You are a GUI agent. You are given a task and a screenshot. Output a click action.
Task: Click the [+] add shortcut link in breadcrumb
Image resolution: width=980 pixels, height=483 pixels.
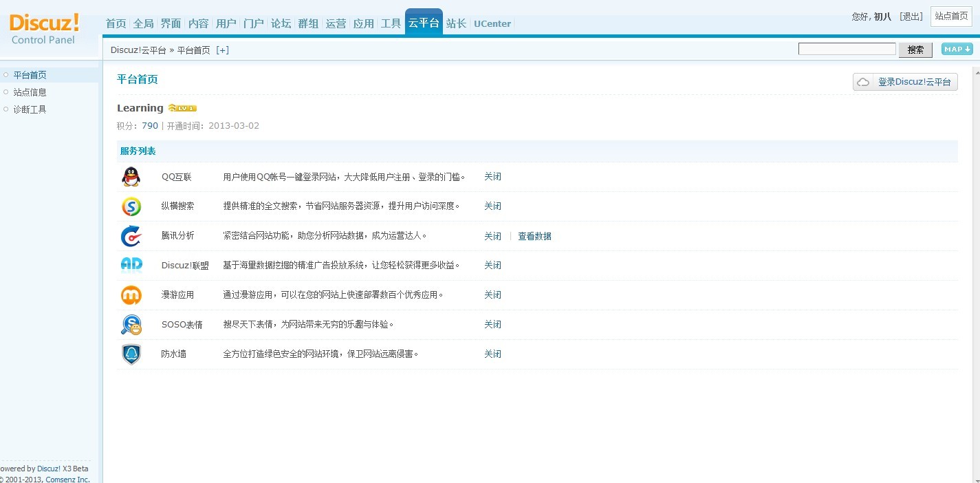click(x=222, y=50)
